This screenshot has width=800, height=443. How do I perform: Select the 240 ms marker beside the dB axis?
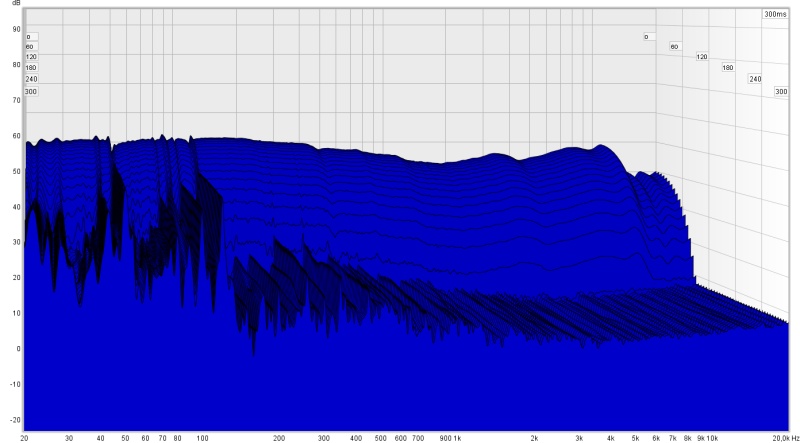click(31, 79)
